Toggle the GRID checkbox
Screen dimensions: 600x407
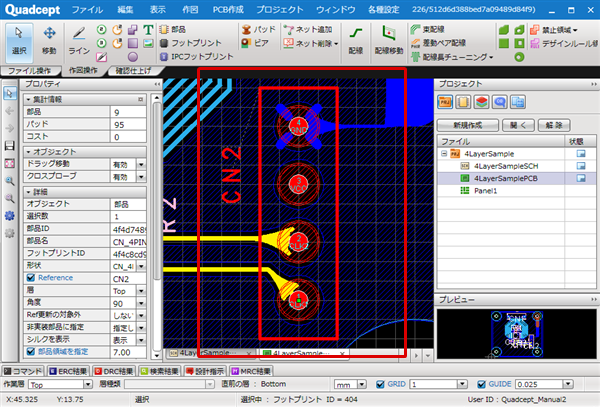(x=380, y=384)
